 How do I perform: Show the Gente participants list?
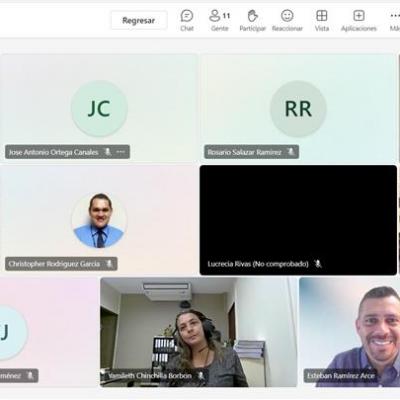coord(220,21)
